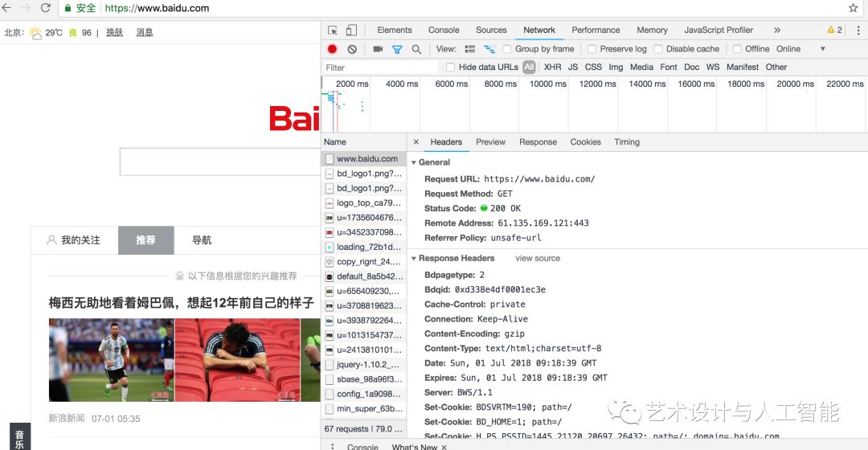This screenshot has width=868, height=450.
Task: Check the Hide data URLs checkbox
Action: point(451,67)
